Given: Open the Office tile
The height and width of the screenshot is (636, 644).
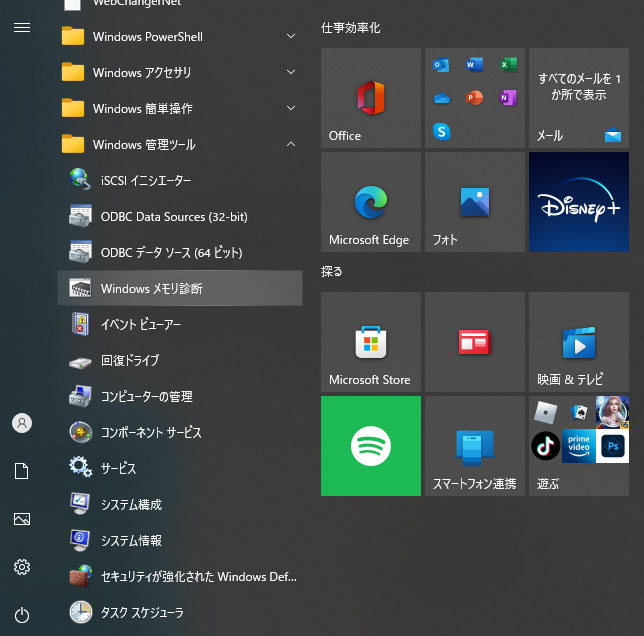Looking at the screenshot, I should (370, 98).
